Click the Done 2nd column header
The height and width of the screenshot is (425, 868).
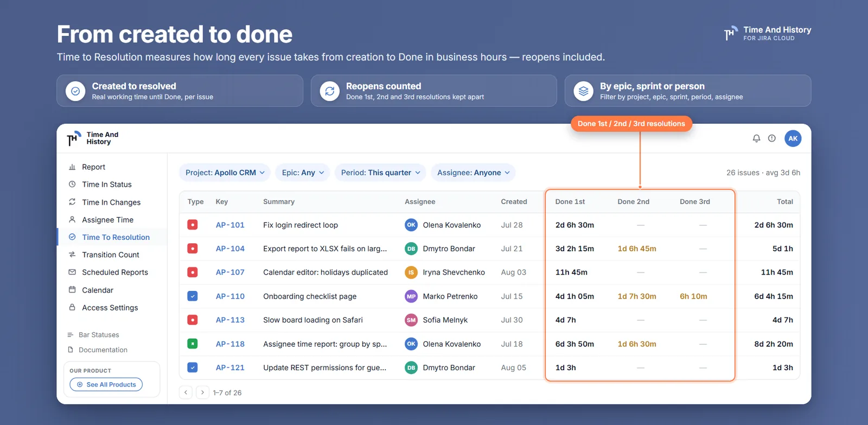click(633, 201)
